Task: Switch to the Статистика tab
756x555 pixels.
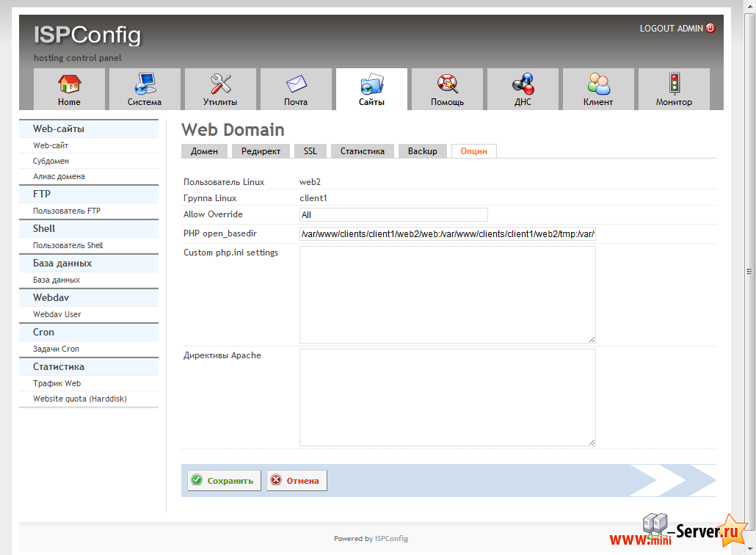Action: [x=363, y=151]
